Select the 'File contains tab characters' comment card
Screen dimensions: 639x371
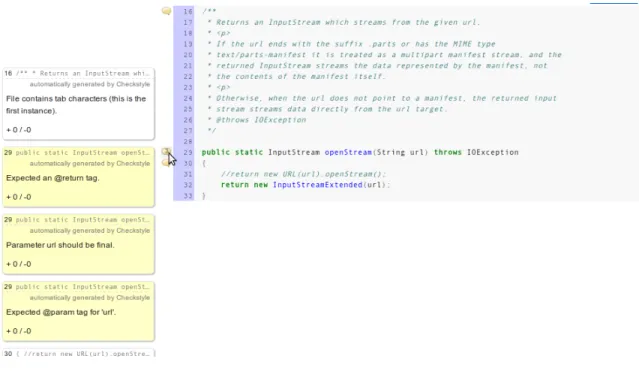79,104
